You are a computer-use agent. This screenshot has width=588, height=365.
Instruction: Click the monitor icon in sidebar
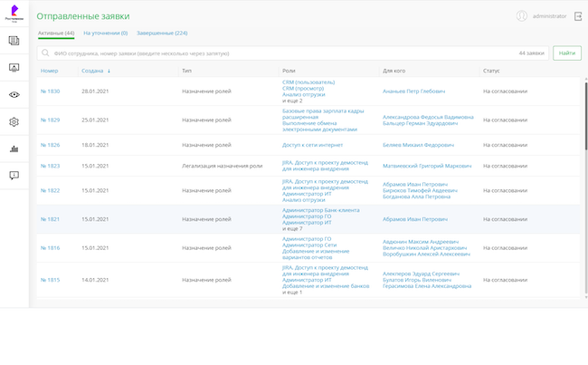click(x=14, y=68)
